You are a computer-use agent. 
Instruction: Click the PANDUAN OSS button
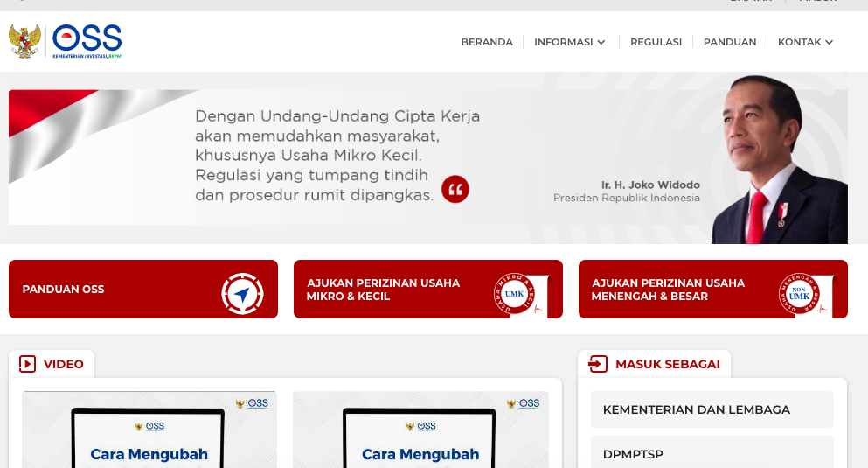(x=143, y=289)
